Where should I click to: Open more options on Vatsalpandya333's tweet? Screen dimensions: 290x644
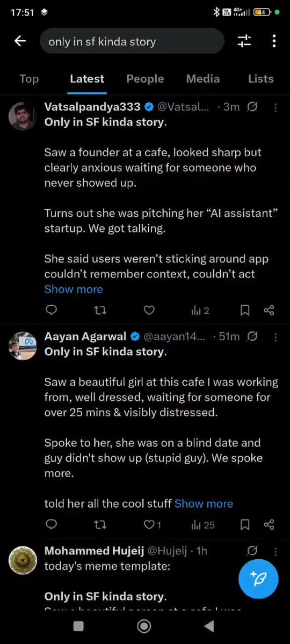(275, 107)
